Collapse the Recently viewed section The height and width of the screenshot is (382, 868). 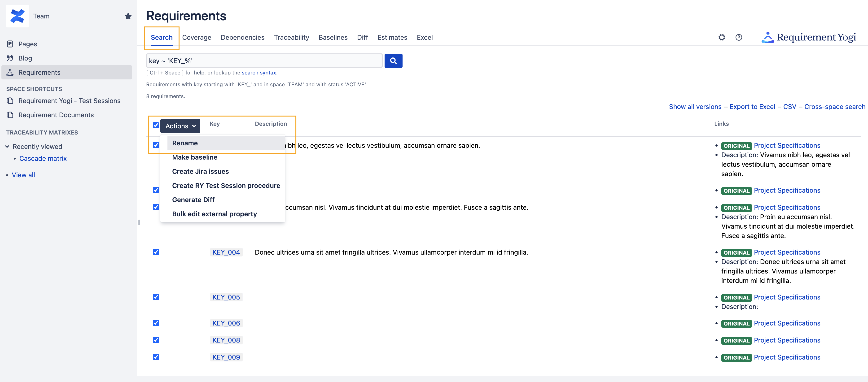click(x=7, y=147)
